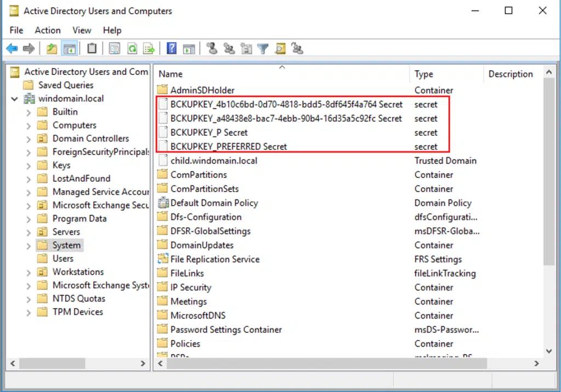
Task: Click the list pane scroll down arrow
Action: click(549, 351)
